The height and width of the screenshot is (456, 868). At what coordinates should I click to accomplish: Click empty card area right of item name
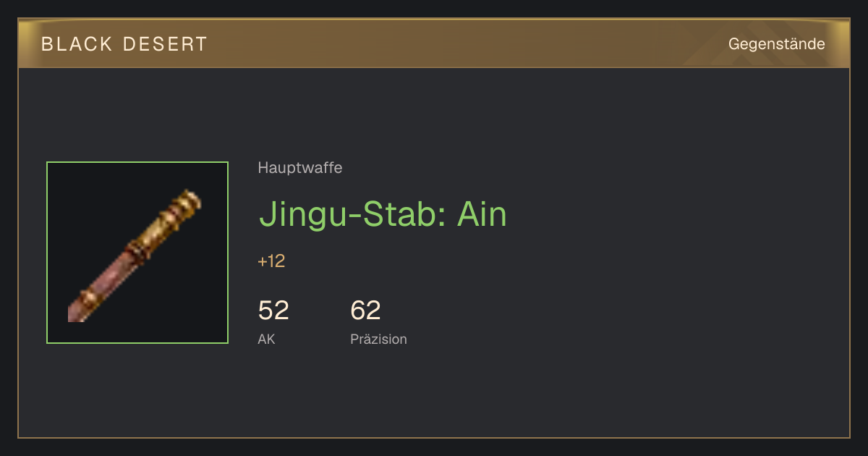[x=673, y=214]
